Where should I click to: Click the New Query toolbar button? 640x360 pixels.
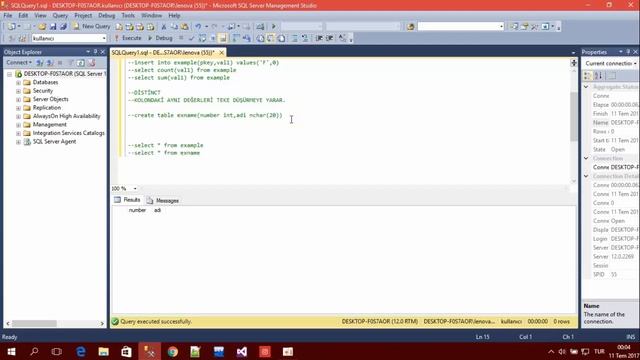coord(92,27)
